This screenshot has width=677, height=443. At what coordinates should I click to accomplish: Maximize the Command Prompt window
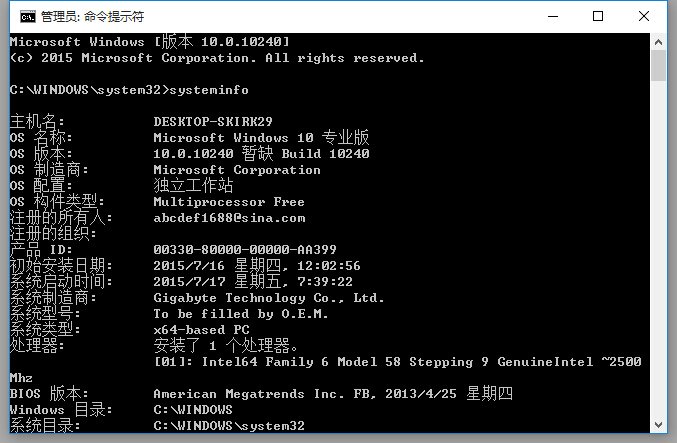click(x=598, y=16)
